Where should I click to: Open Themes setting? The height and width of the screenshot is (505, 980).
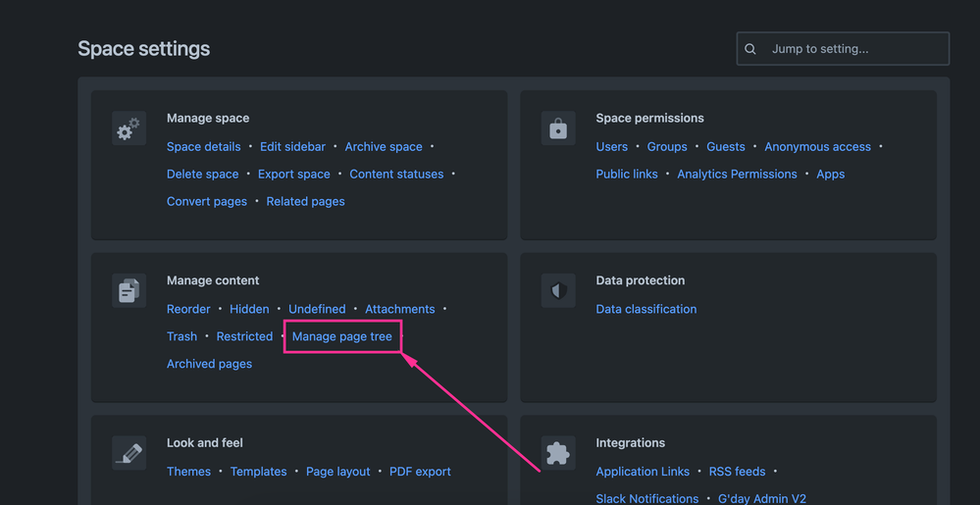[188, 472]
